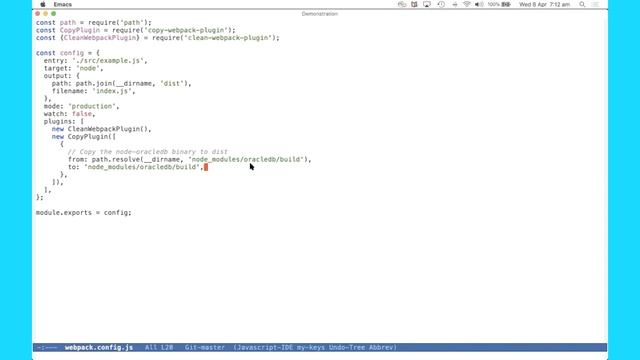640x360 pixels.
Task: Click Abbrev minor mode indicator
Action: 382,347
